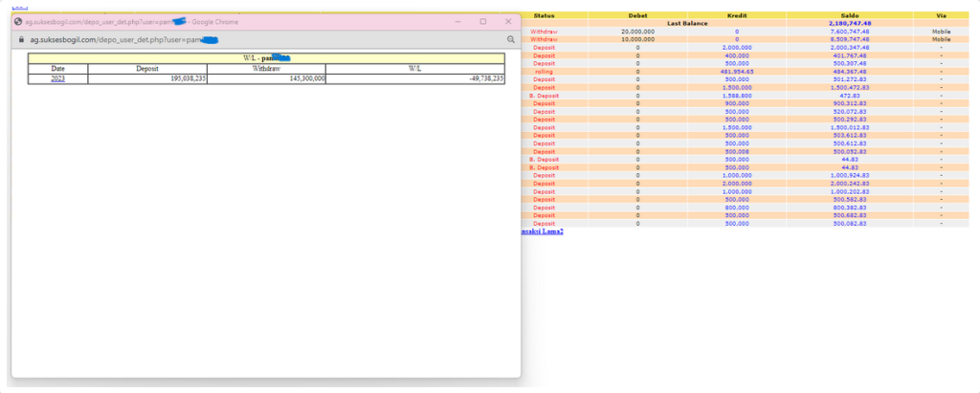
Task: Click the Via header in background table
Action: click(942, 15)
